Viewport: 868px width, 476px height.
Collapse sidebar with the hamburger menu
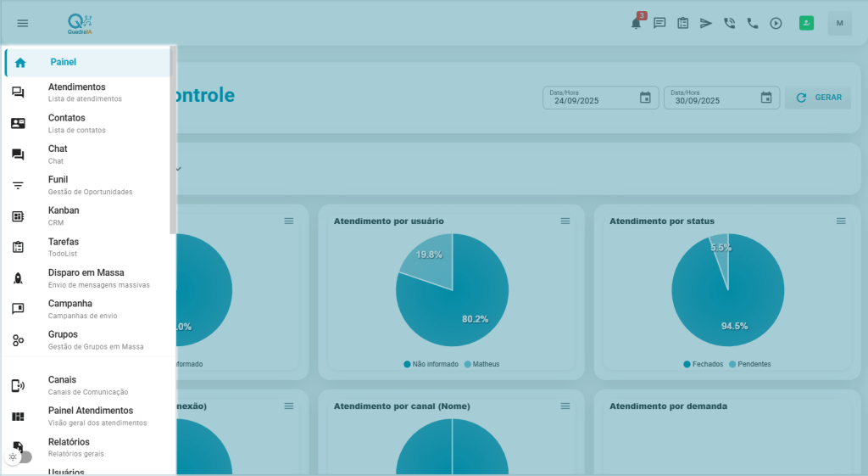click(23, 23)
